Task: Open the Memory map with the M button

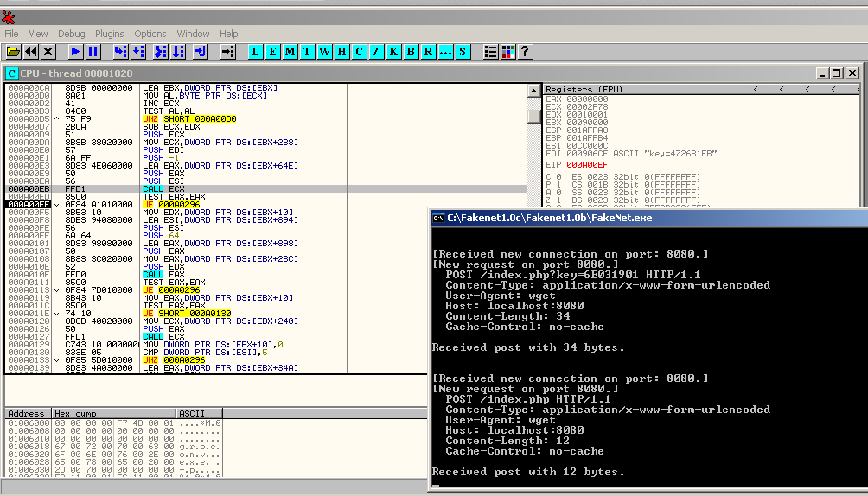Action: point(290,52)
